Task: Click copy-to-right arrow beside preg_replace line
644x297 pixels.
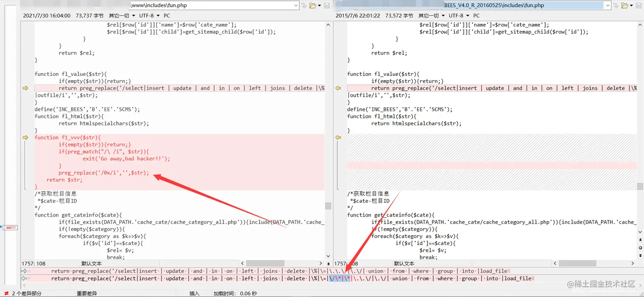Action: pos(25,88)
